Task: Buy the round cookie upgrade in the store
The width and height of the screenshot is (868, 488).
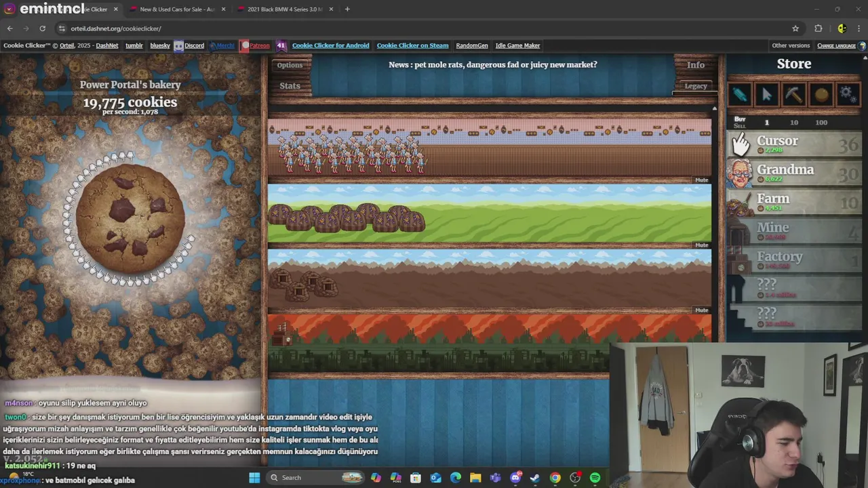Action: pos(821,95)
